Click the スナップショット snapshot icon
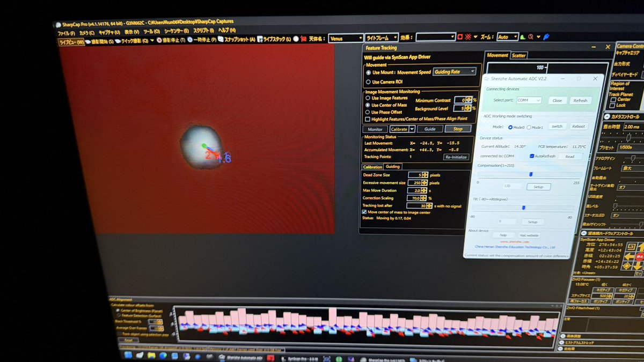The image size is (644, 362). (221, 39)
